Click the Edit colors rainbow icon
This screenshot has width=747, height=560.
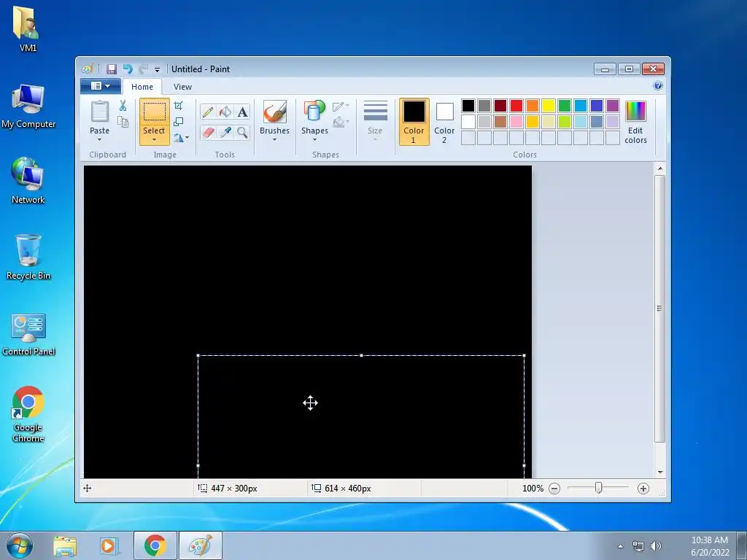coord(635,112)
